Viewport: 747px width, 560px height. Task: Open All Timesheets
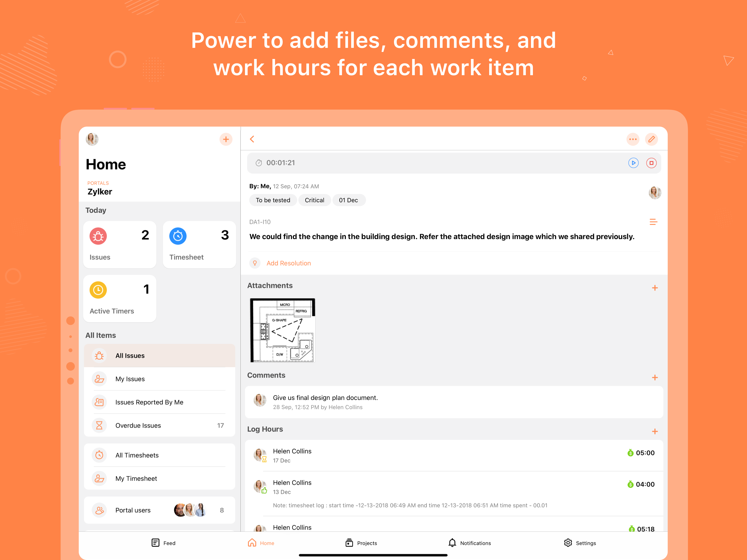159,455
